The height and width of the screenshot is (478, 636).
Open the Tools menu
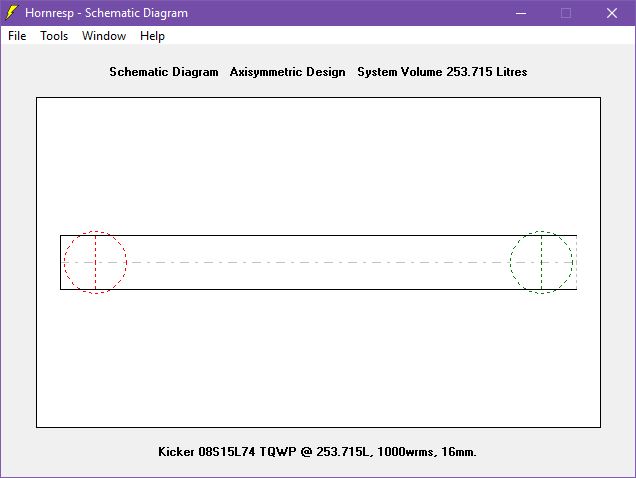pos(54,36)
